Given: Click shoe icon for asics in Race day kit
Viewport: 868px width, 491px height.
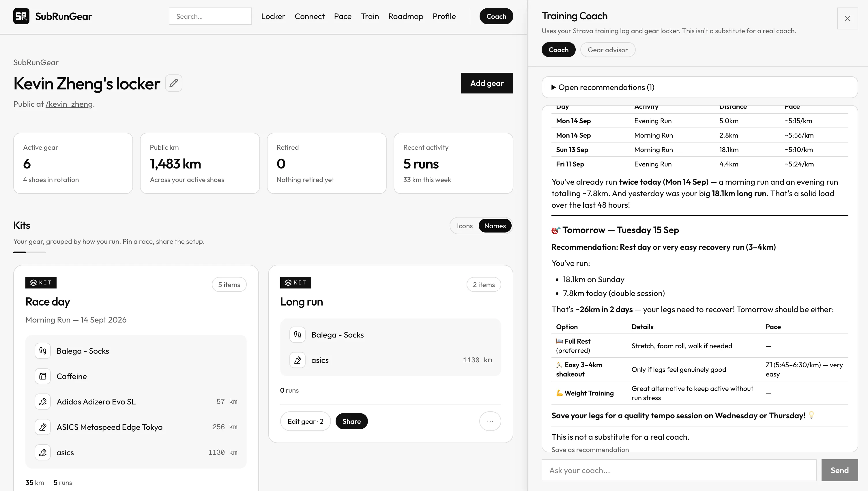Looking at the screenshot, I should [x=43, y=452].
